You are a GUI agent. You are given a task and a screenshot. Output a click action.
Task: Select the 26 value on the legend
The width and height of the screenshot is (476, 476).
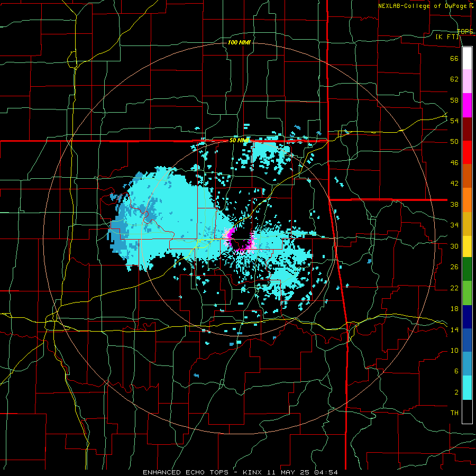coord(454,267)
